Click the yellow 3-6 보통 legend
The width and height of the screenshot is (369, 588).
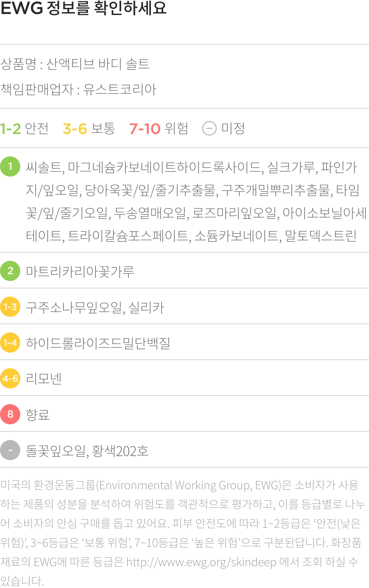click(x=89, y=129)
